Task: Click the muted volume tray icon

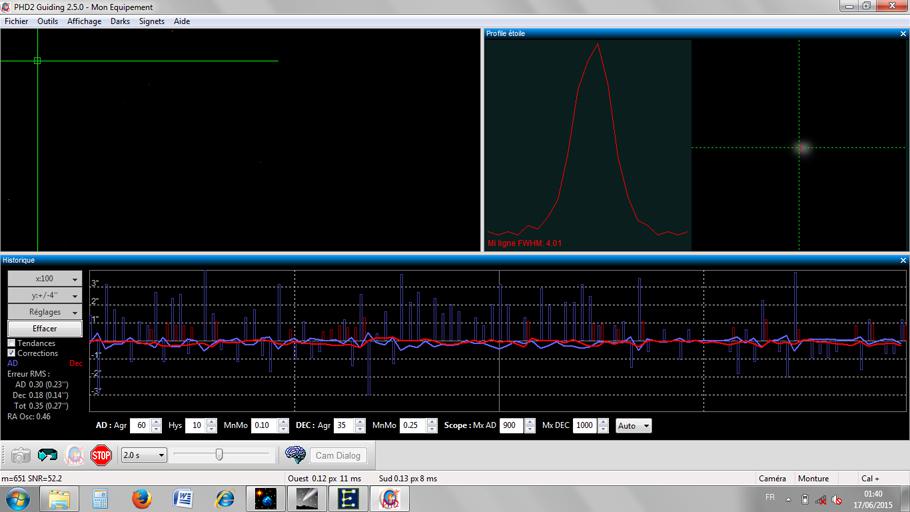Action: (837, 500)
